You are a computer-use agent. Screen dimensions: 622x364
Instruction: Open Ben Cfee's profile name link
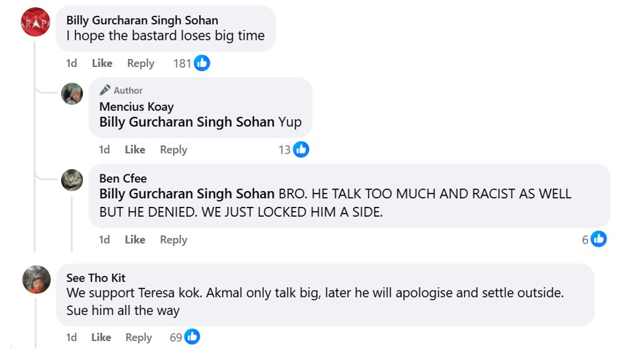pos(123,178)
